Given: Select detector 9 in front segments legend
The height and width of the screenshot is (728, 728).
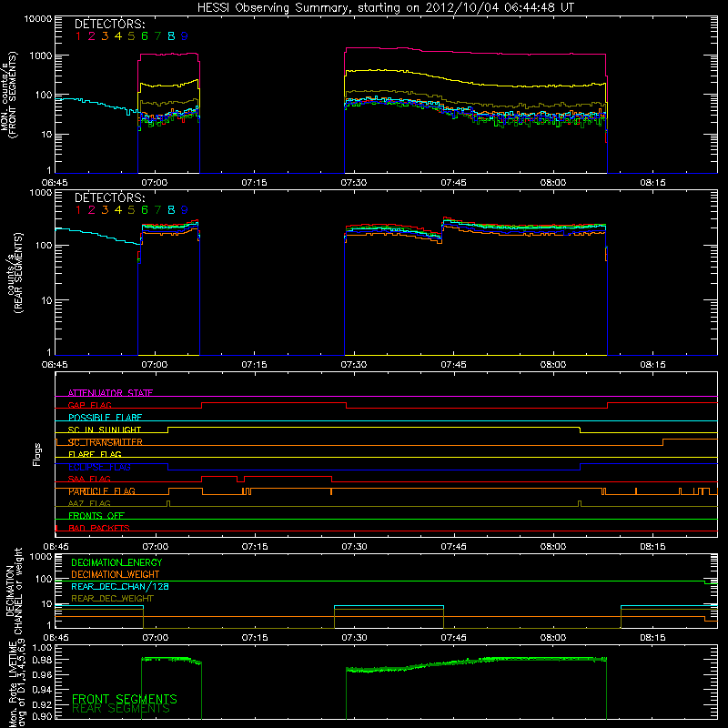Looking at the screenshot, I should tap(185, 36).
